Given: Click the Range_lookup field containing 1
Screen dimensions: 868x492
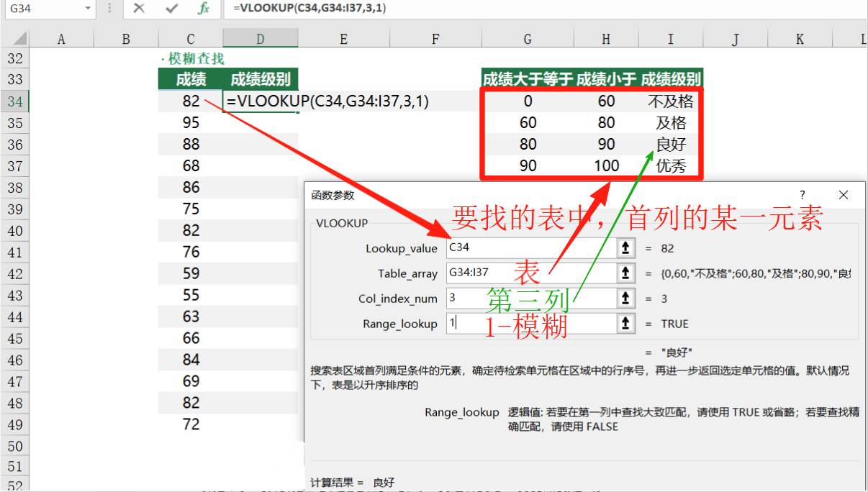Looking at the screenshot, I should (x=531, y=324).
